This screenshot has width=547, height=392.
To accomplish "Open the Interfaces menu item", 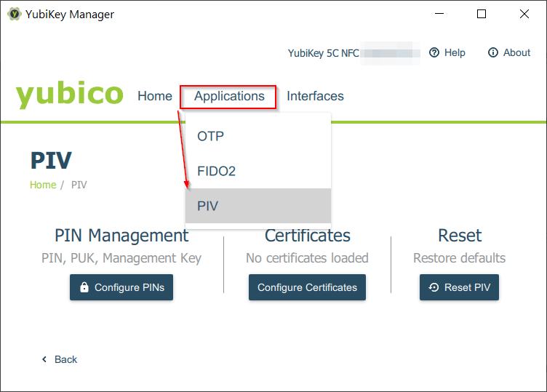I will click(315, 96).
